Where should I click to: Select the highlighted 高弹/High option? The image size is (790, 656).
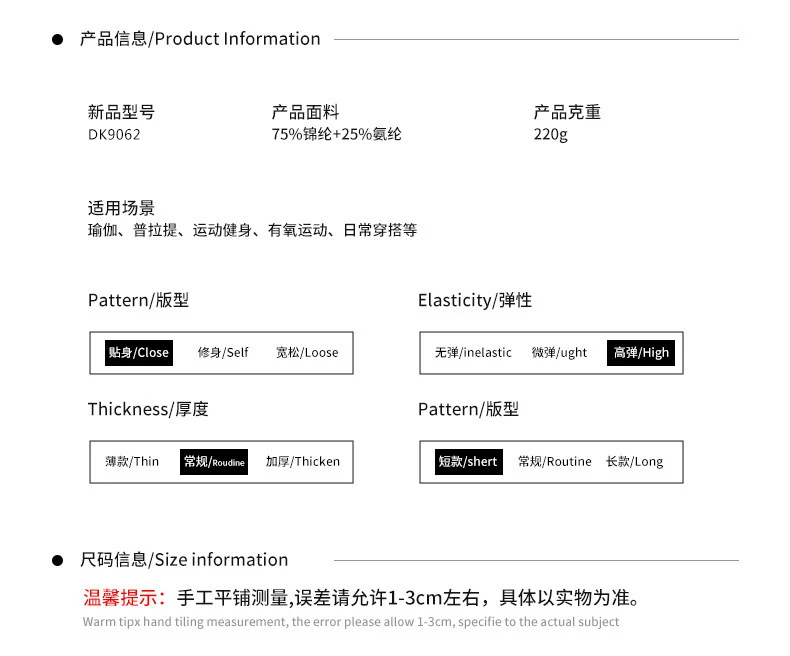click(x=641, y=352)
